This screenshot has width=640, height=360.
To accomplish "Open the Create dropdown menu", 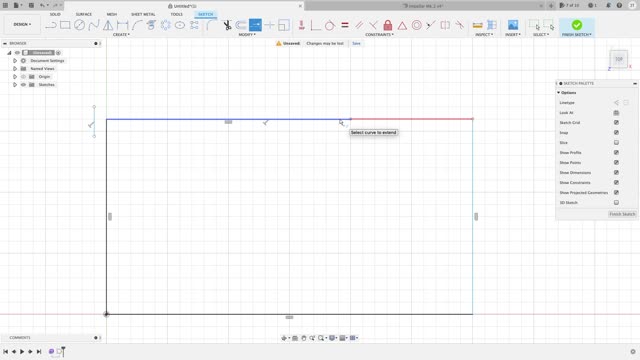I will tap(121, 35).
